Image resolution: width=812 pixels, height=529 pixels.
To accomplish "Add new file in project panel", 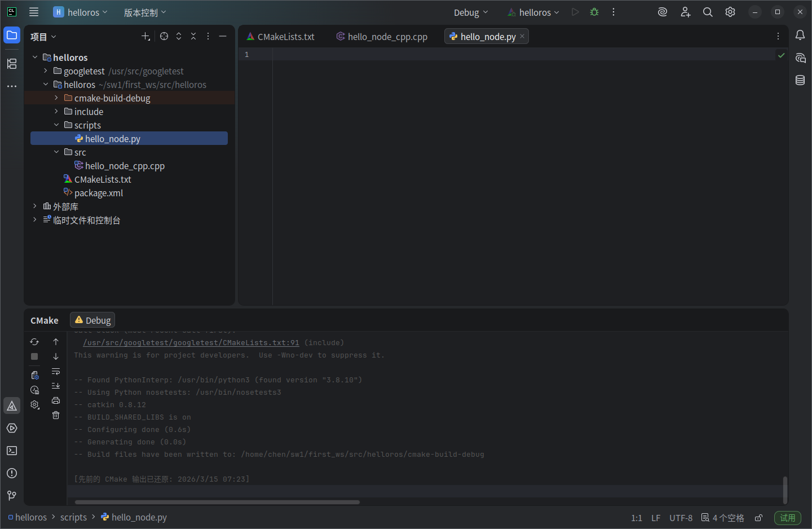I will [x=145, y=36].
